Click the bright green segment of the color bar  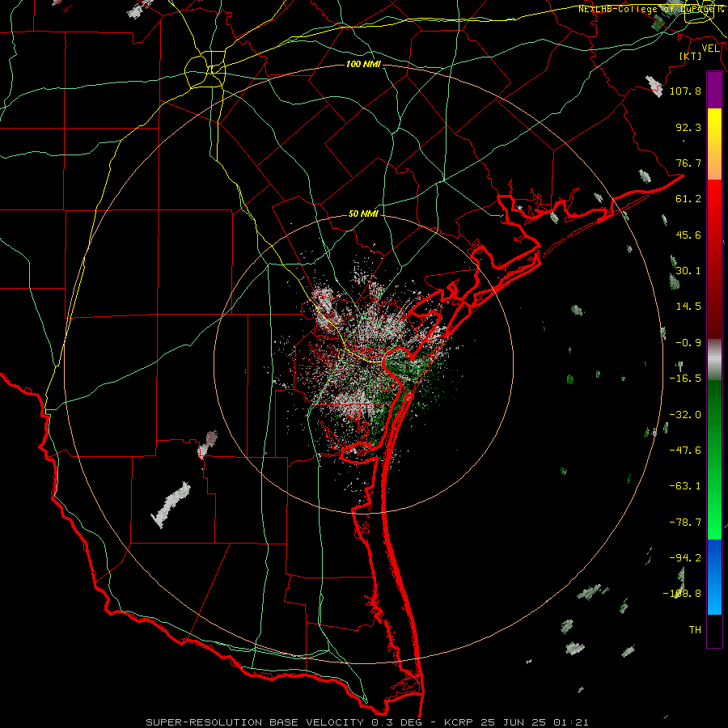pos(714,459)
